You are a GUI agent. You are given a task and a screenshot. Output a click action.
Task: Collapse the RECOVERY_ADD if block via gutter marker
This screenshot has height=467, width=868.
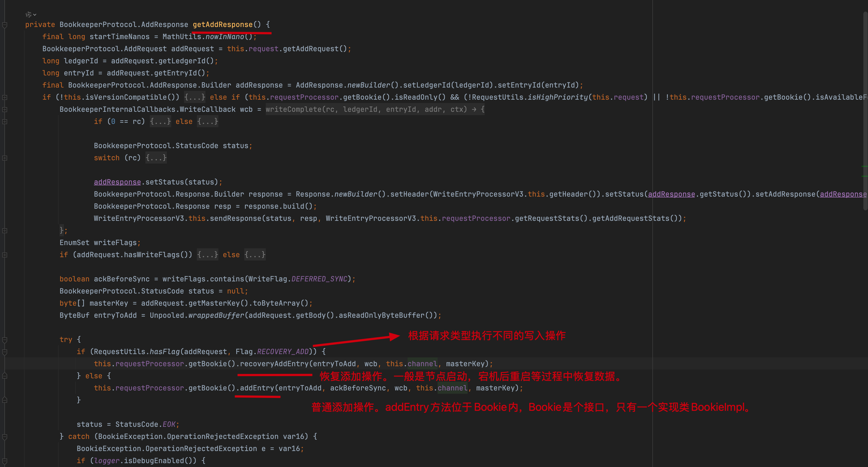[x=5, y=352]
